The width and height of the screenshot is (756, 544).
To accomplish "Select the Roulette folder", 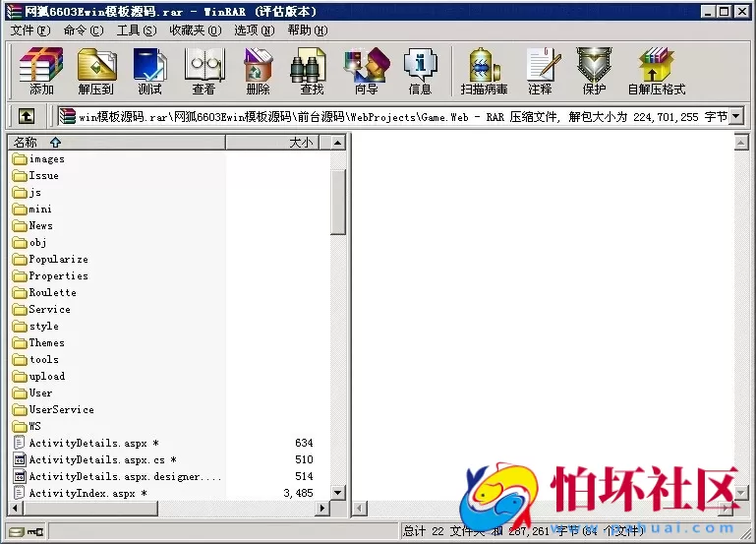I will point(44,293).
